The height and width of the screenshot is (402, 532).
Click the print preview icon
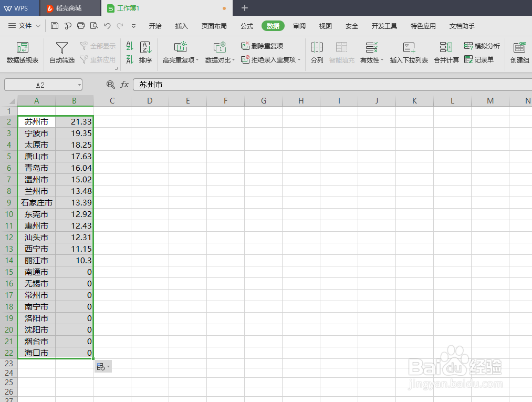point(94,26)
